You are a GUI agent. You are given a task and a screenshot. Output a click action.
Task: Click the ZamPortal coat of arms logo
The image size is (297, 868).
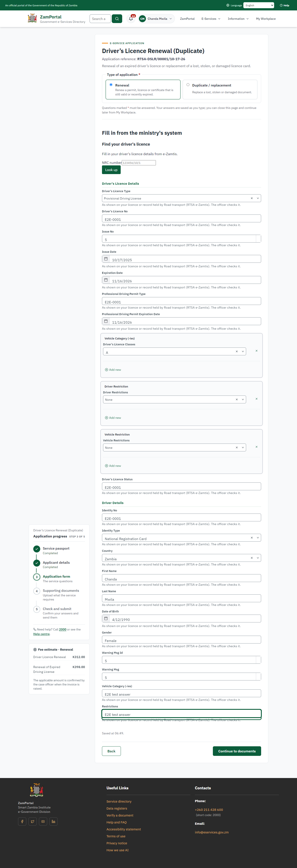[32, 18]
